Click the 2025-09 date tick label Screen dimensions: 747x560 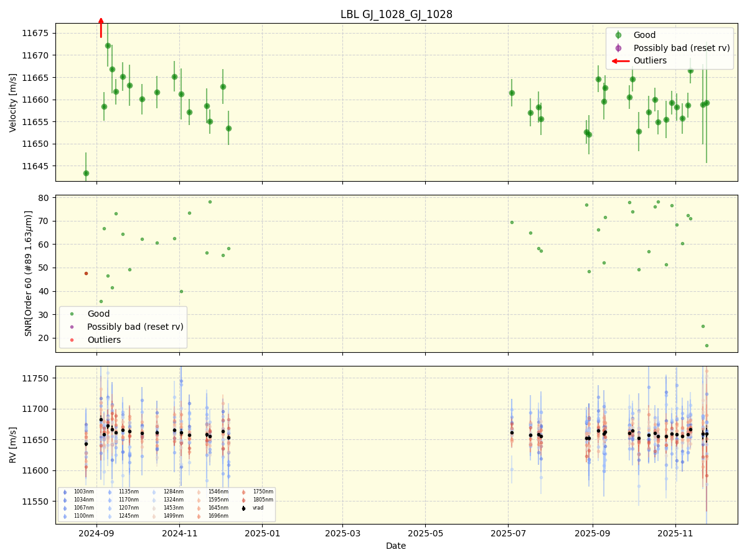[x=593, y=533]
